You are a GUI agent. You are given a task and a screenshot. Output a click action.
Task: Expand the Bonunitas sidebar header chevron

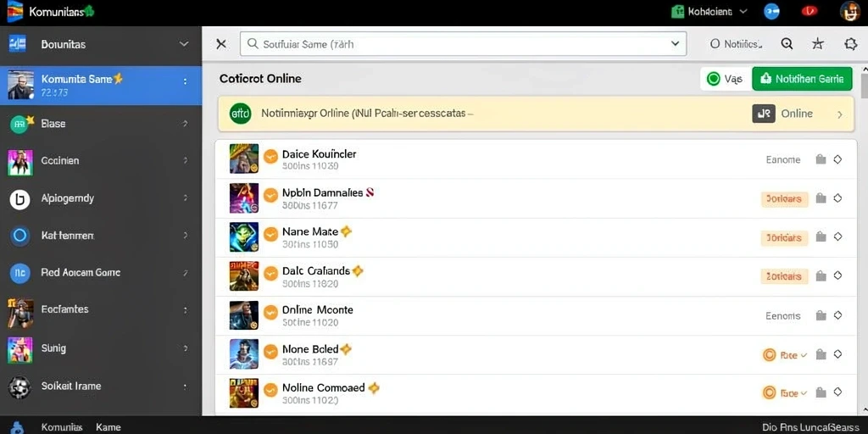point(184,44)
